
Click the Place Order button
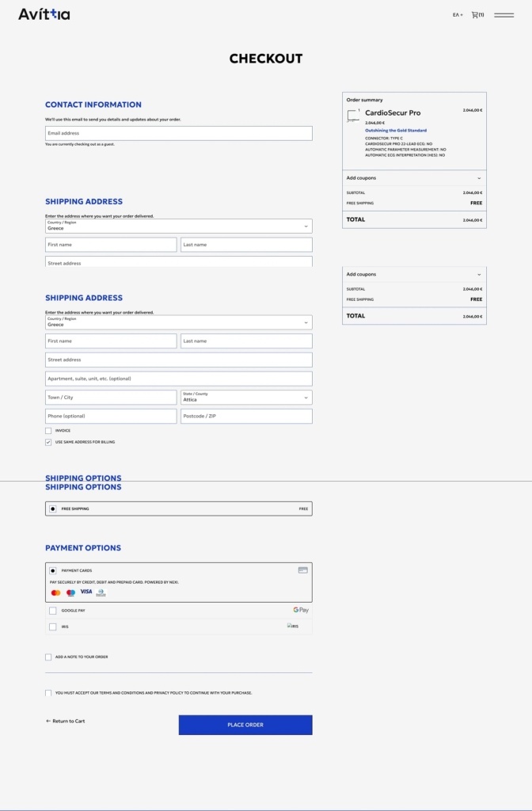pyautogui.click(x=245, y=725)
